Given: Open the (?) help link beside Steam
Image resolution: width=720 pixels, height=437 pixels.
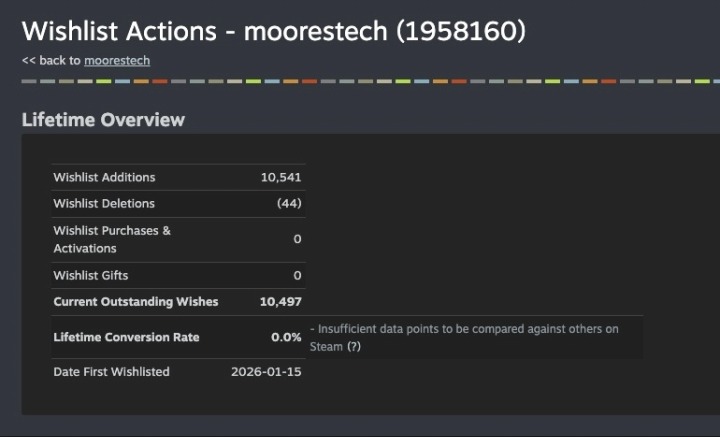Looking at the screenshot, I should click(353, 346).
